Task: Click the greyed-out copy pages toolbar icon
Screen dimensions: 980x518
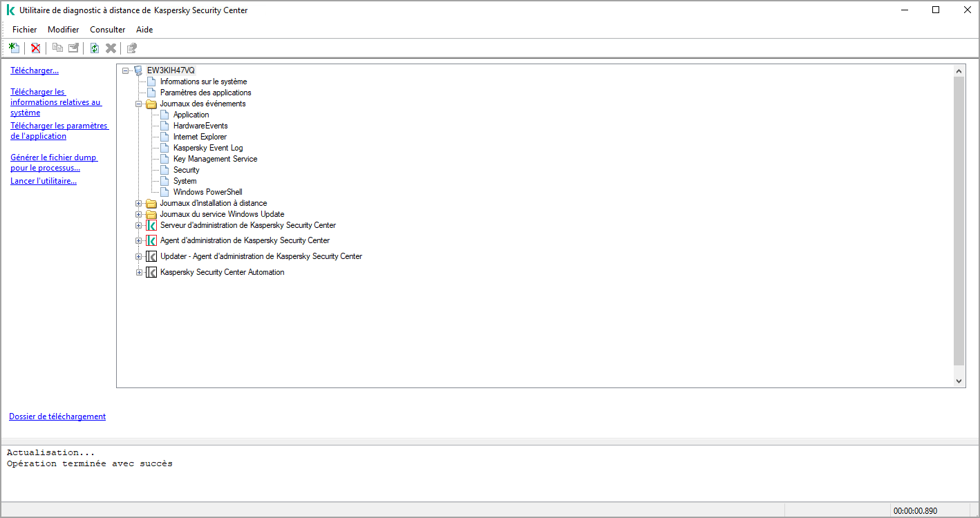Action: tap(58, 48)
